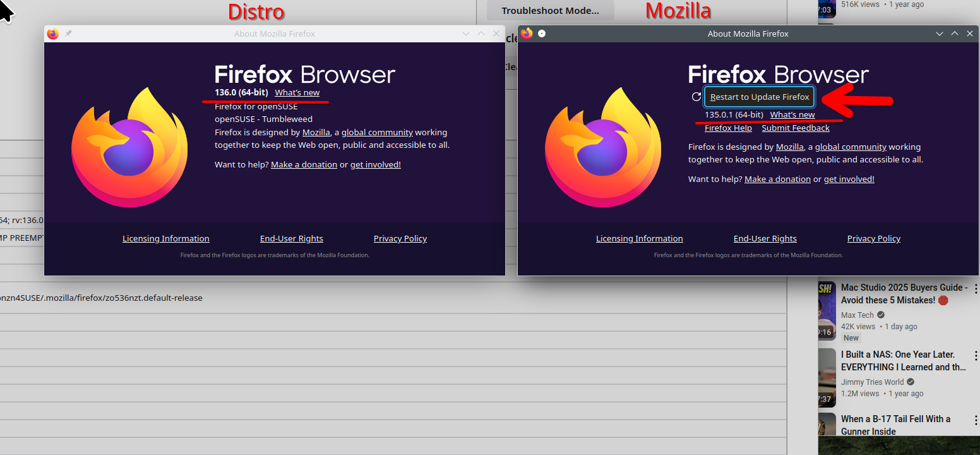Screen dimensions: 980x455
Task: Click Make a donation in Mozilla window
Action: coord(778,179)
